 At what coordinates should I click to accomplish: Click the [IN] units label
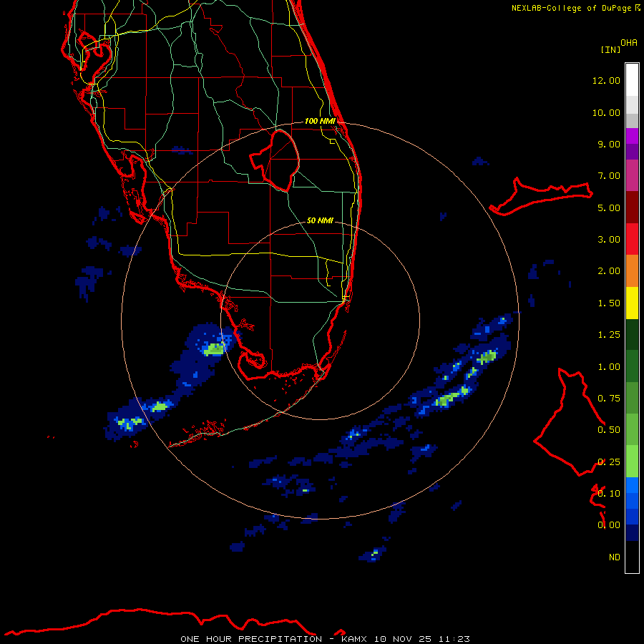pyautogui.click(x=610, y=49)
